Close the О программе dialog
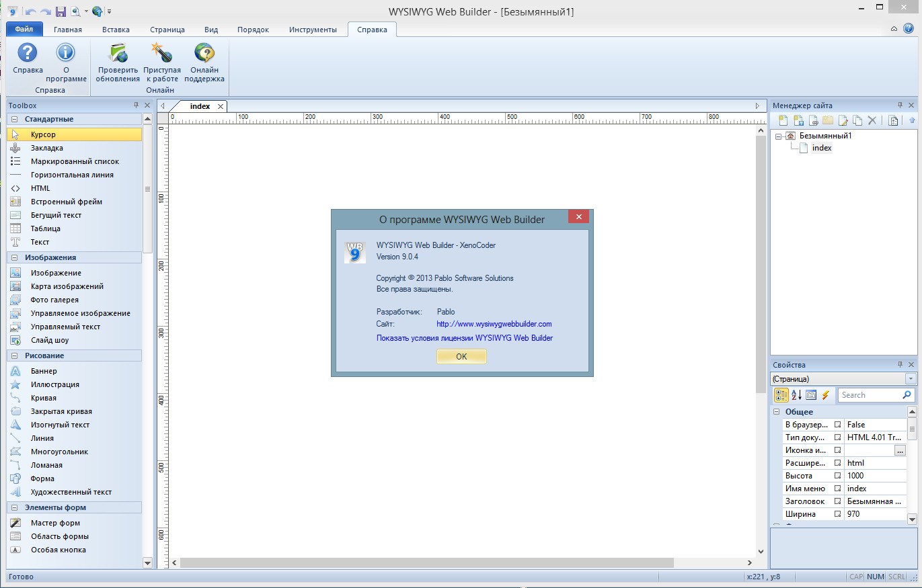922x588 pixels. [578, 216]
